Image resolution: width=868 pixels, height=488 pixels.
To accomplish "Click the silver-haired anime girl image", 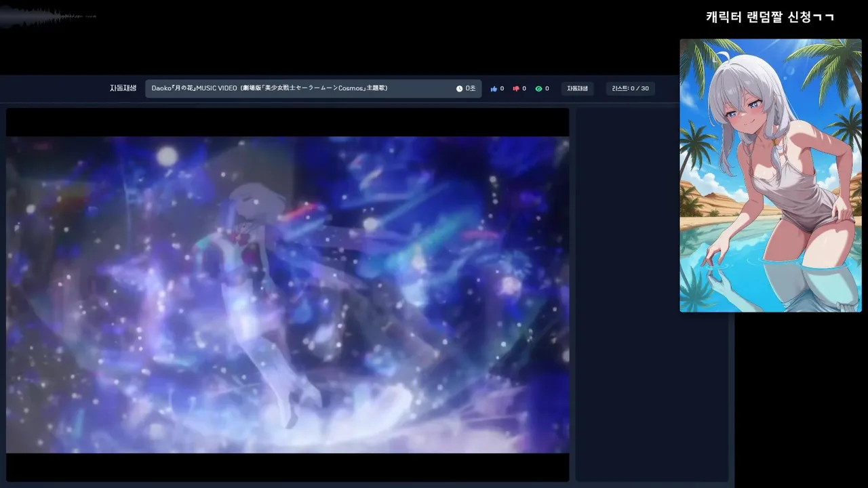I will coord(770,176).
